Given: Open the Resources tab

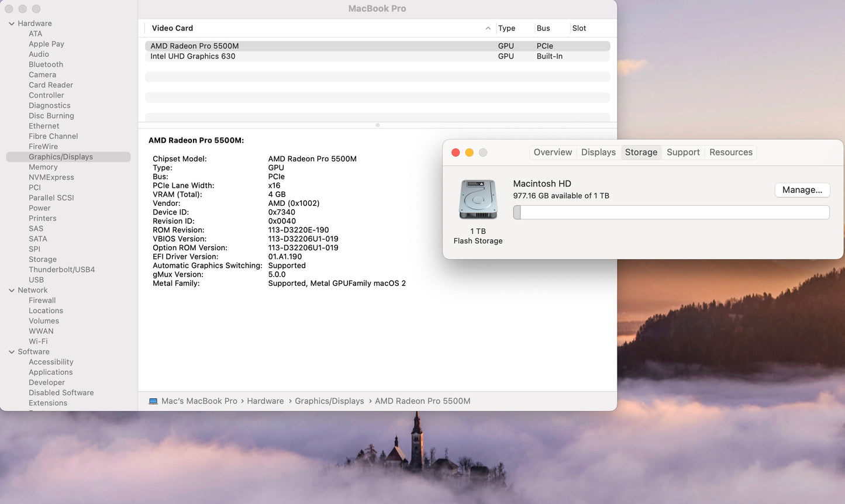Looking at the screenshot, I should click(730, 152).
